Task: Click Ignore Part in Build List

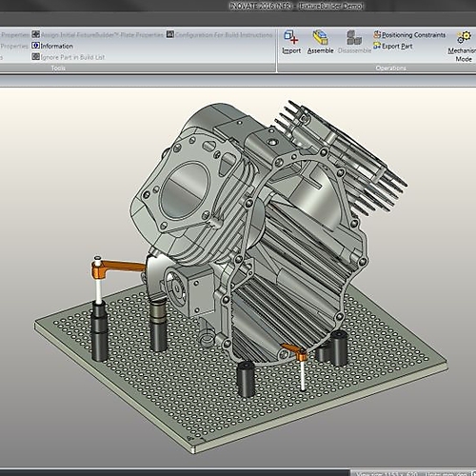Action: point(69,57)
